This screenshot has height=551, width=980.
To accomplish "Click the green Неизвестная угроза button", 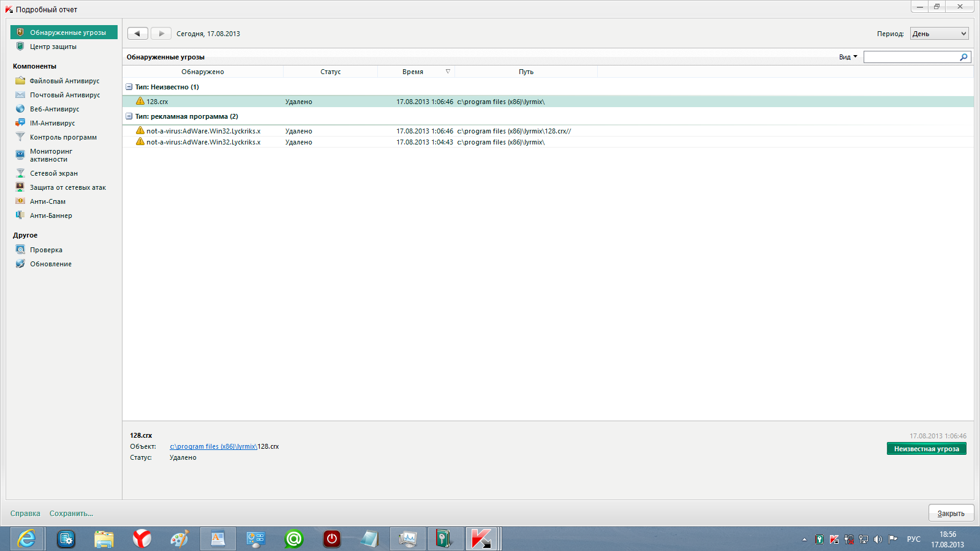I will pyautogui.click(x=927, y=449).
